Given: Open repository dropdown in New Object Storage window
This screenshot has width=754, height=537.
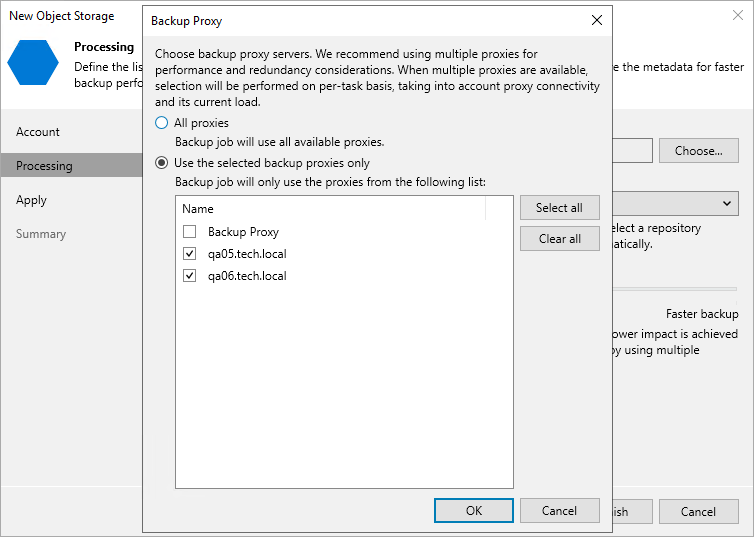Looking at the screenshot, I should 676,204.
